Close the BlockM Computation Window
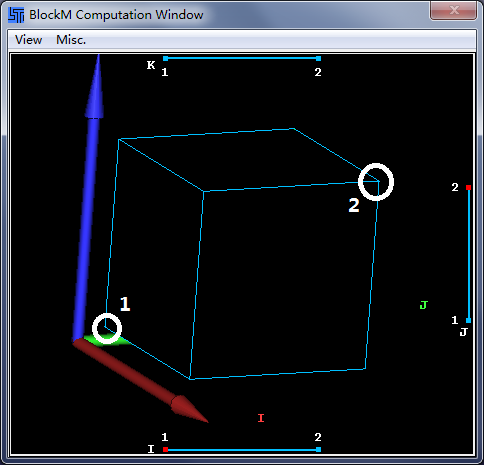This screenshot has width=484, height=465. pyautogui.click(x=454, y=10)
